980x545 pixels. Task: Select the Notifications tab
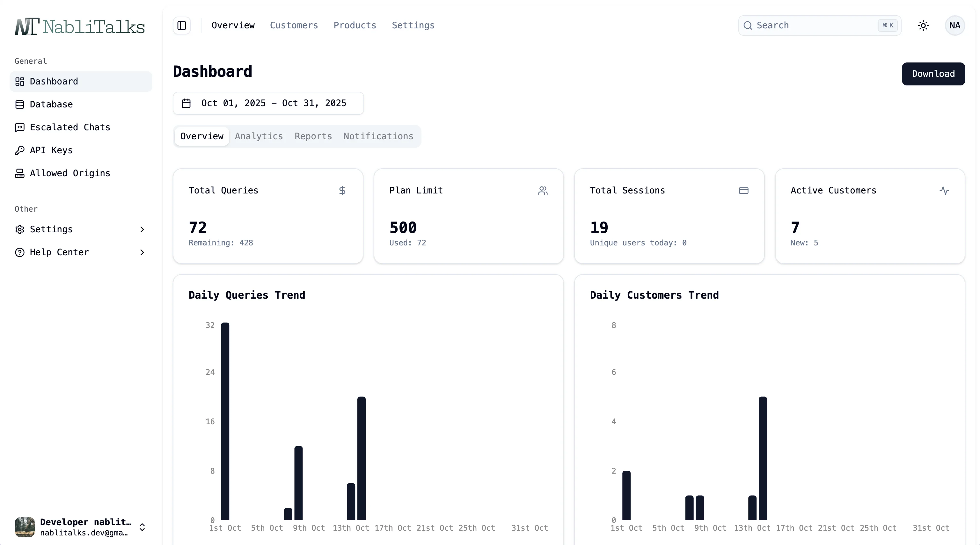pyautogui.click(x=378, y=136)
